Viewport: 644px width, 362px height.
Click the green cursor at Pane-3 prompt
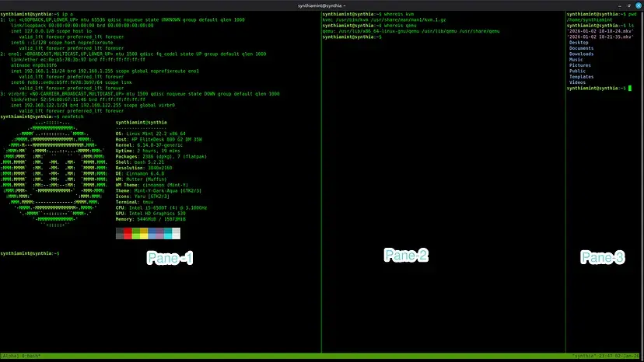click(x=629, y=89)
